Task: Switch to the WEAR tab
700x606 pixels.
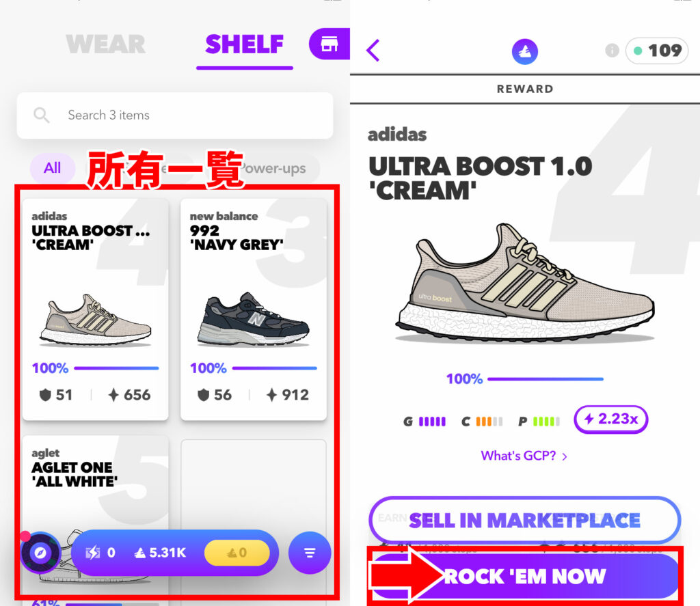Action: [105, 44]
